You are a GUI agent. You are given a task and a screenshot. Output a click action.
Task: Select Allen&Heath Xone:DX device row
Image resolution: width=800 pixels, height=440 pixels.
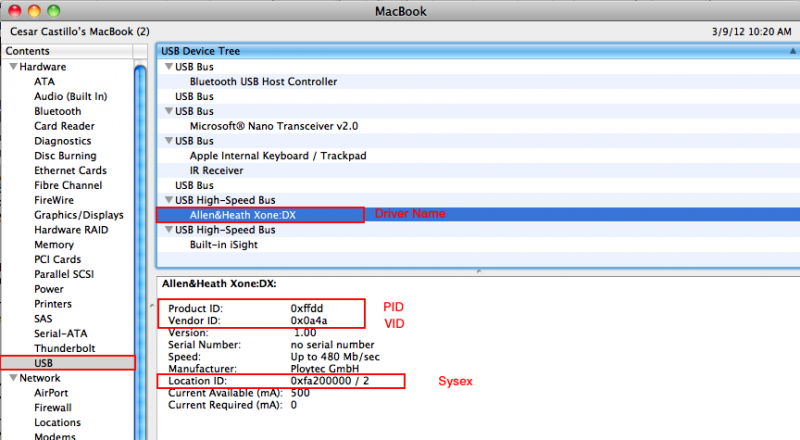point(479,215)
